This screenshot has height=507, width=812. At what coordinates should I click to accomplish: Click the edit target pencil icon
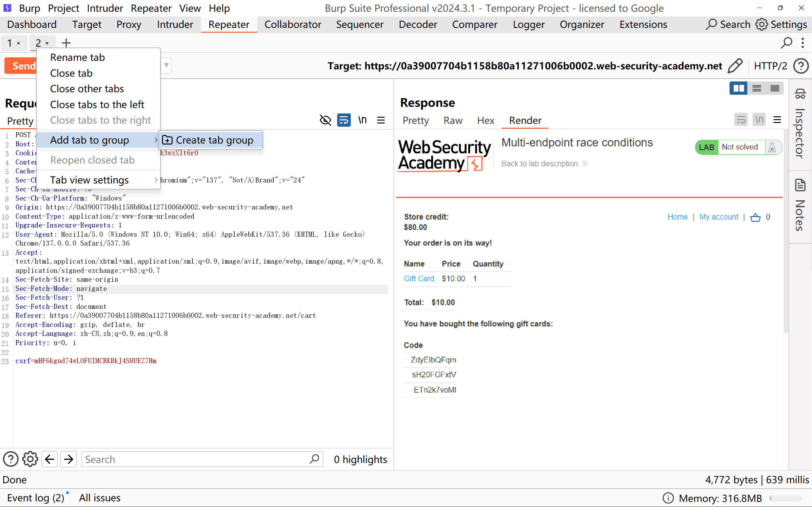click(735, 66)
